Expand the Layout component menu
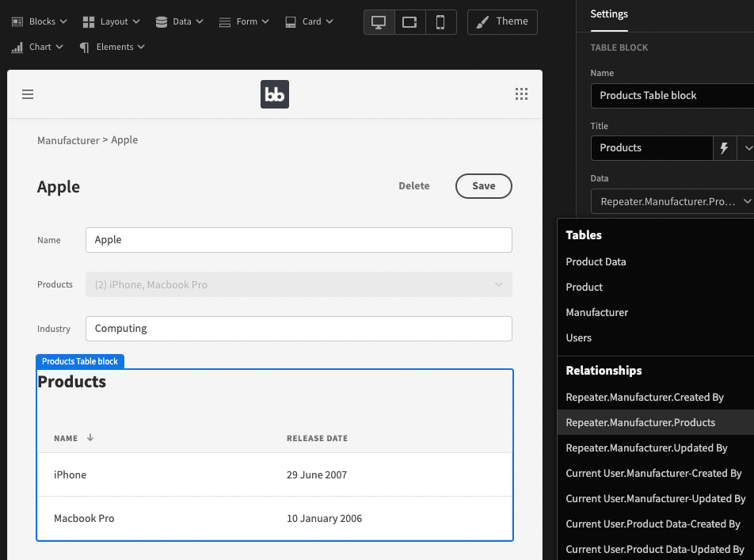 111,21
